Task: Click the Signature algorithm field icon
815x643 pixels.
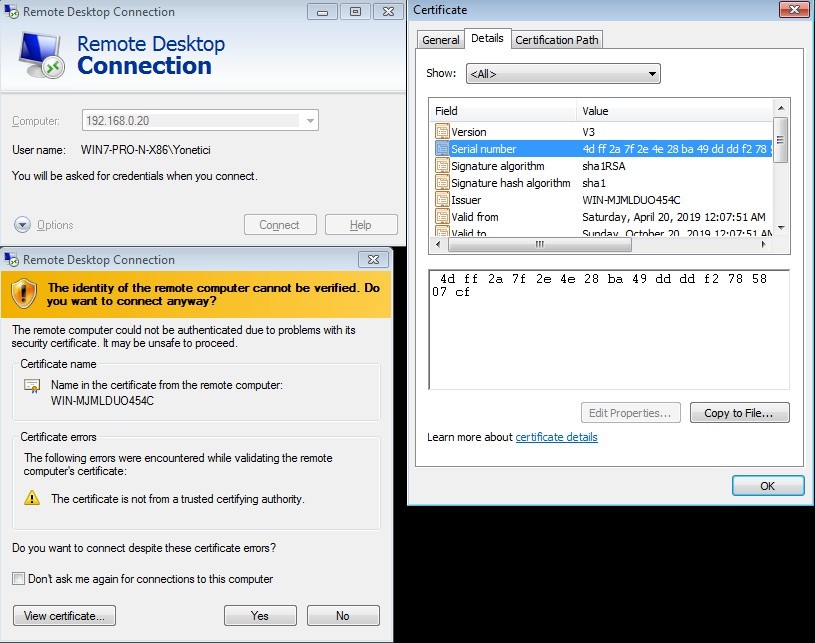Action: (x=442, y=166)
